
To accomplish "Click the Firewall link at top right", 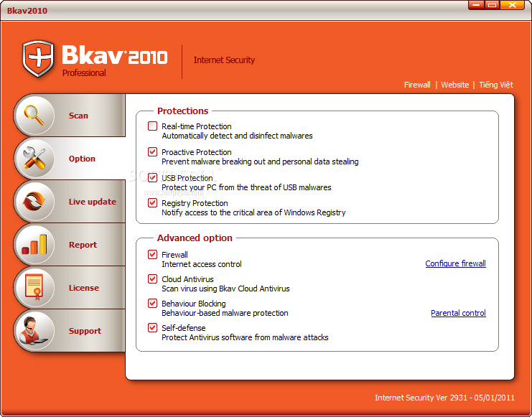I will pos(417,85).
